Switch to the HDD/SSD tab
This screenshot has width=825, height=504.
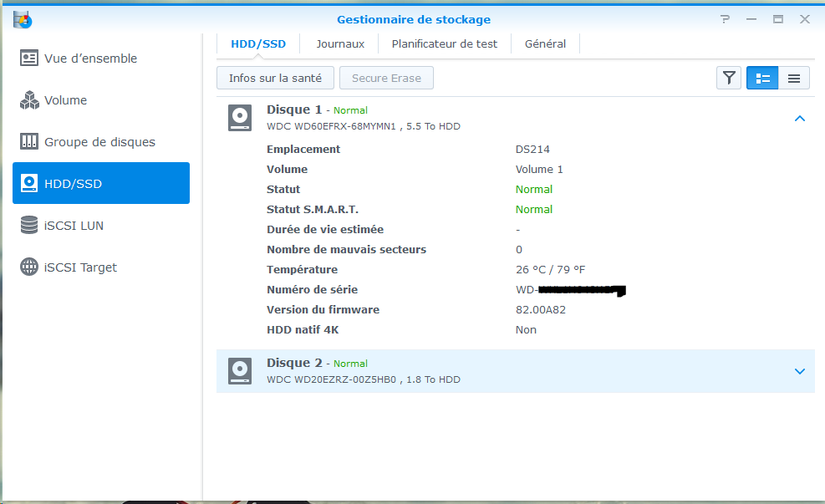coord(258,44)
